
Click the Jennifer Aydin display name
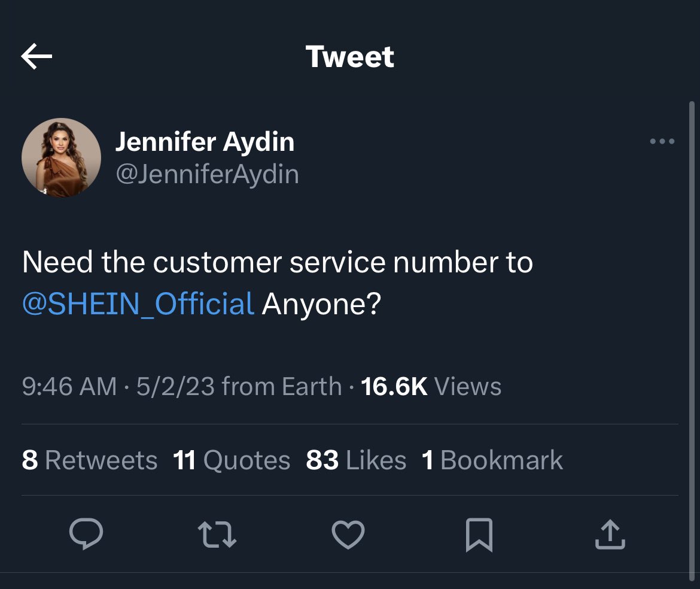point(205,142)
